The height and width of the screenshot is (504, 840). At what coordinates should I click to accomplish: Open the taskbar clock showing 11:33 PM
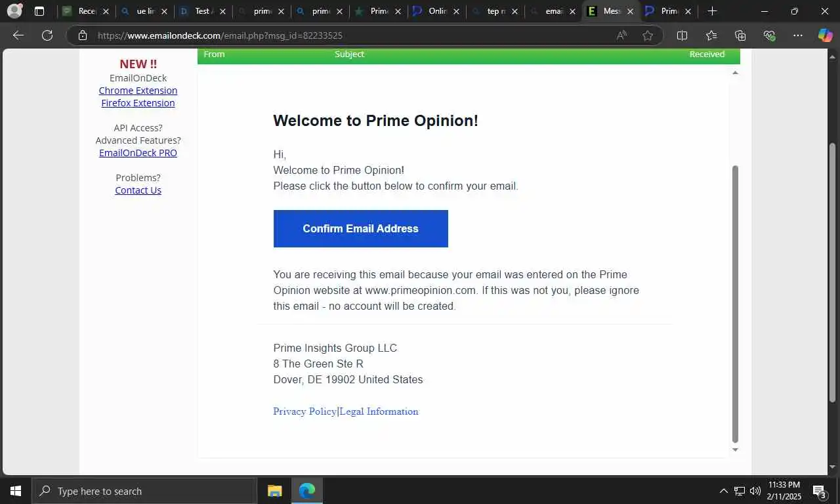[784, 491]
